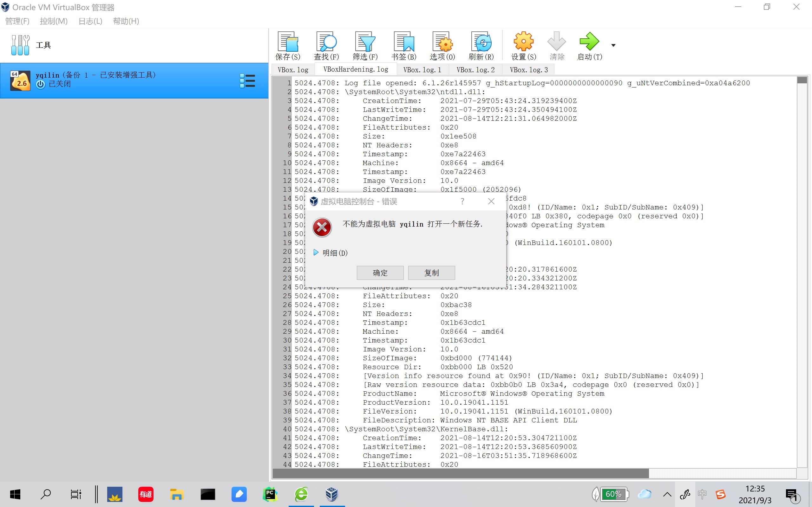Expand the 明细(D) details triangle

316,253
